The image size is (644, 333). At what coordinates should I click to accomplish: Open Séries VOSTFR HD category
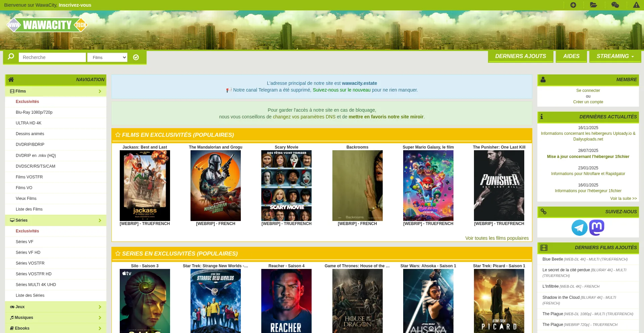pyautogui.click(x=34, y=274)
